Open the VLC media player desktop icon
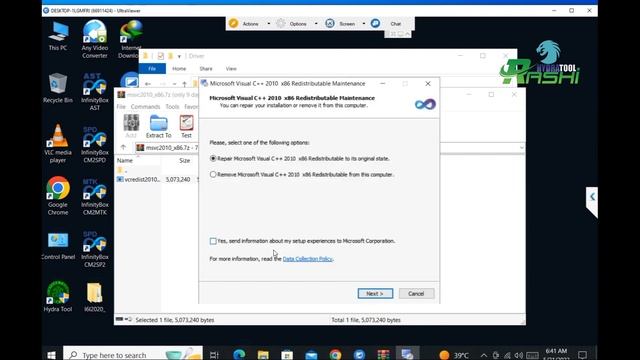The height and width of the screenshot is (360, 640). click(x=58, y=144)
